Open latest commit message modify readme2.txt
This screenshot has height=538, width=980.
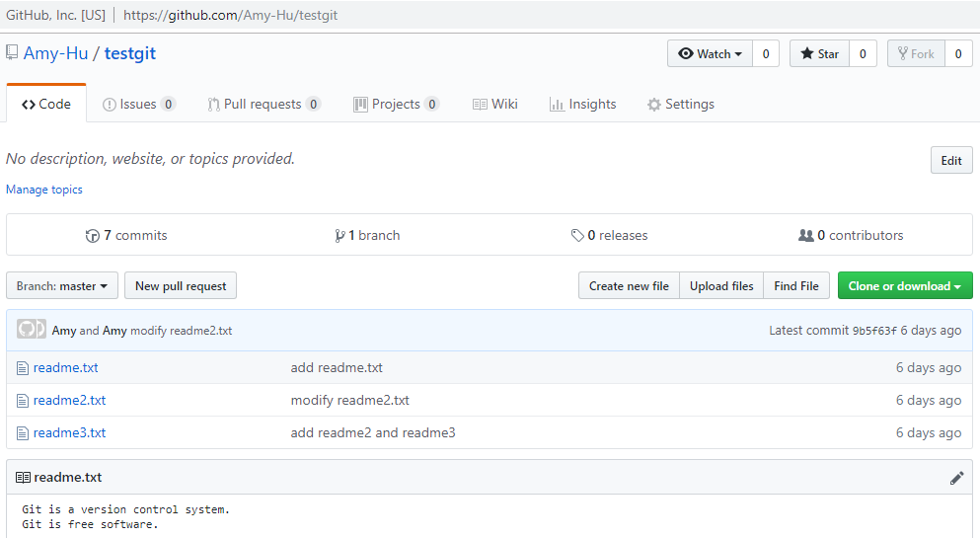182,331
